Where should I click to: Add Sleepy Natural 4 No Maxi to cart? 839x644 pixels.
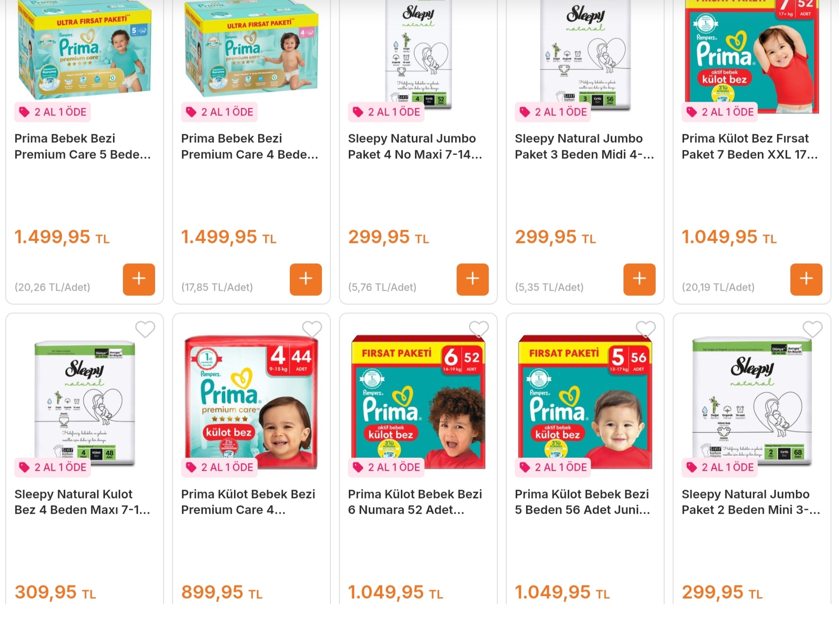tap(473, 279)
